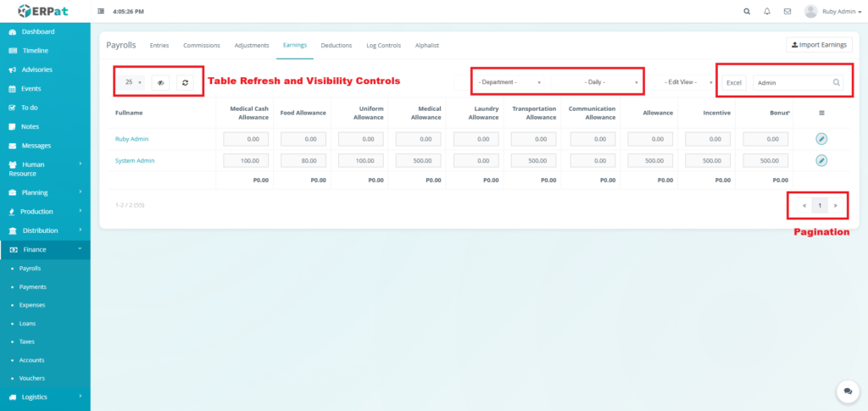Click the search magnifier icon in top bar

pos(746,12)
